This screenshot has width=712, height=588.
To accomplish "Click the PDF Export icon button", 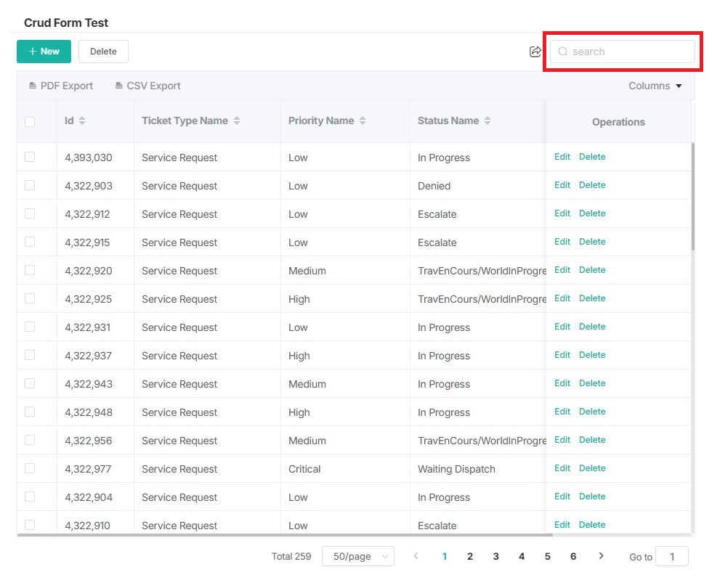I will pyautogui.click(x=33, y=86).
